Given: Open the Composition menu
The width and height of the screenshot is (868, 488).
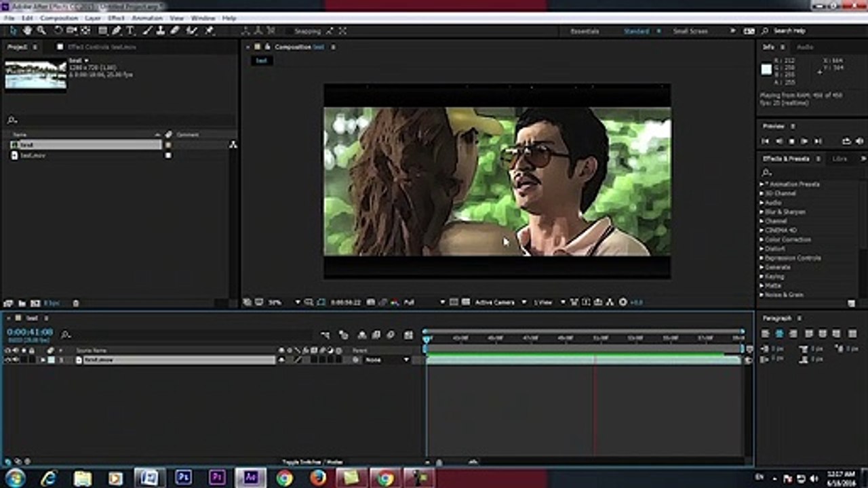Looking at the screenshot, I should click(x=59, y=18).
